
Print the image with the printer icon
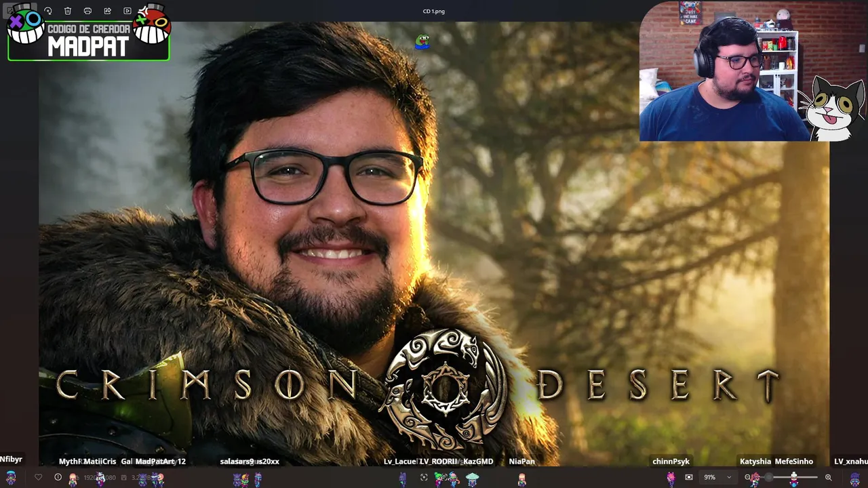tap(87, 11)
